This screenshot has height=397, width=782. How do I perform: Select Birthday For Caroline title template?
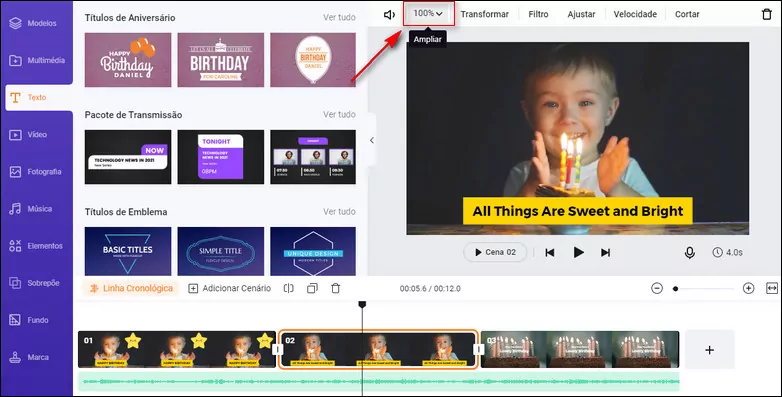coord(220,60)
